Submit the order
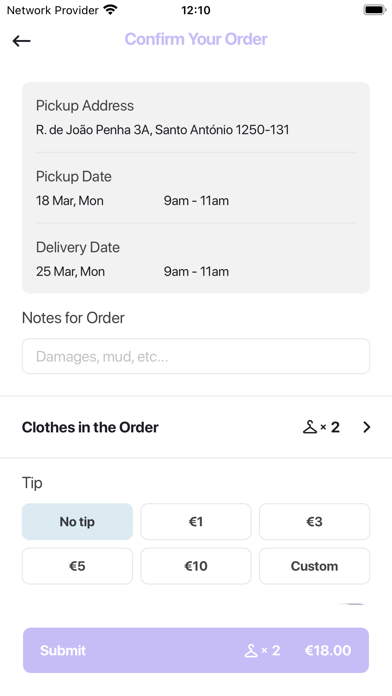The image size is (392, 696). (x=196, y=650)
